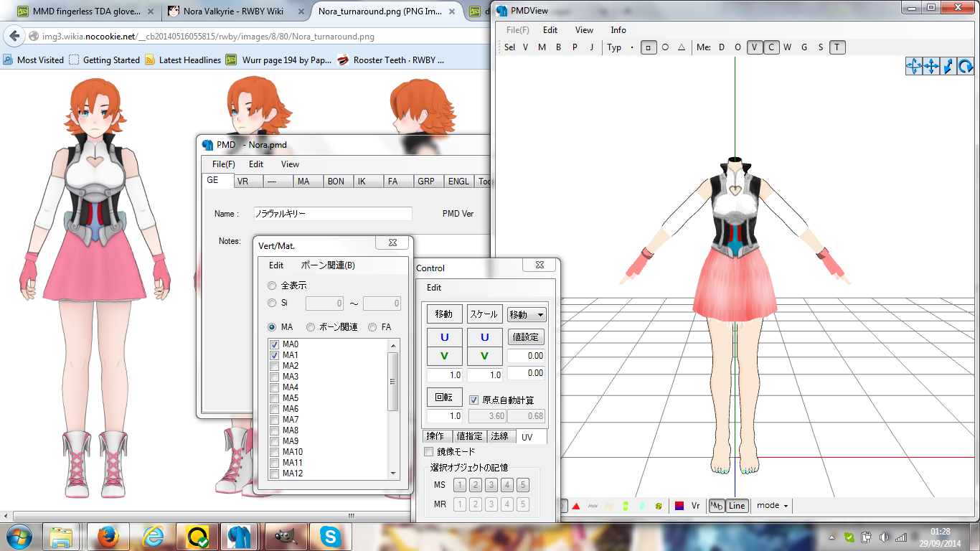Open Firefox from the taskbar
The height and width of the screenshot is (551, 980).
coord(107,536)
